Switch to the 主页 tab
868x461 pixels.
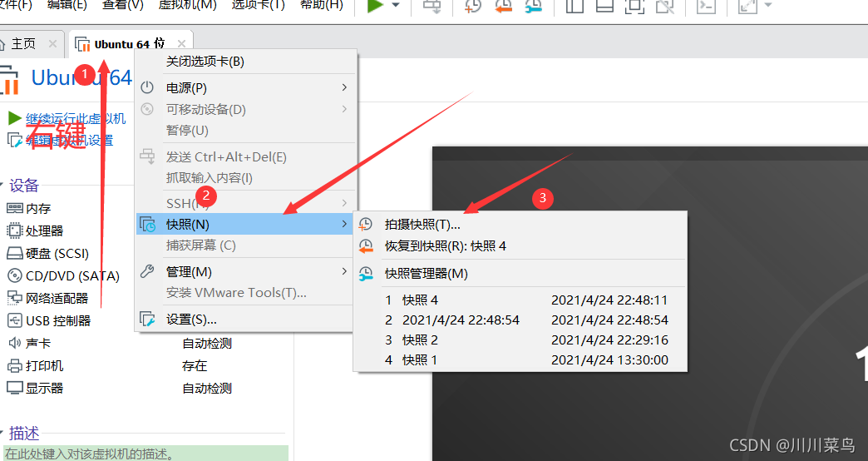pos(23,44)
